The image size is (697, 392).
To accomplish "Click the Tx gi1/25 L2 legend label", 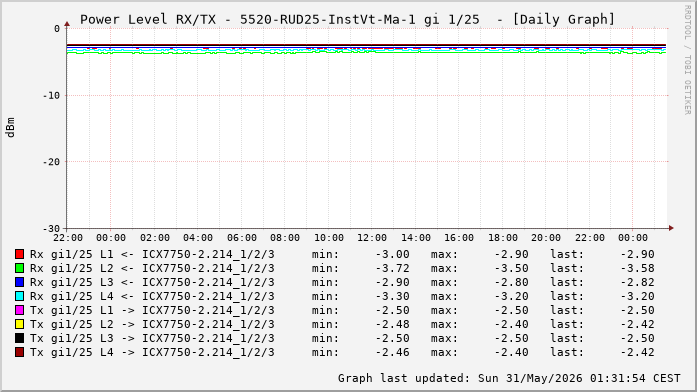I will pyautogui.click(x=152, y=324).
